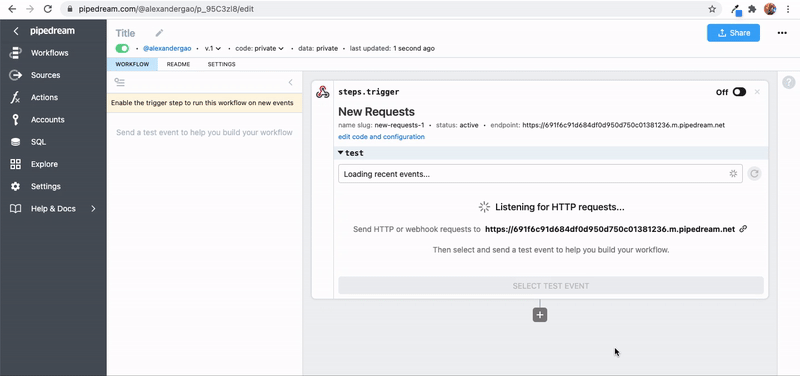Open the browser extensions puzzle icon
This screenshot has height=376, width=800.
click(x=752, y=9)
